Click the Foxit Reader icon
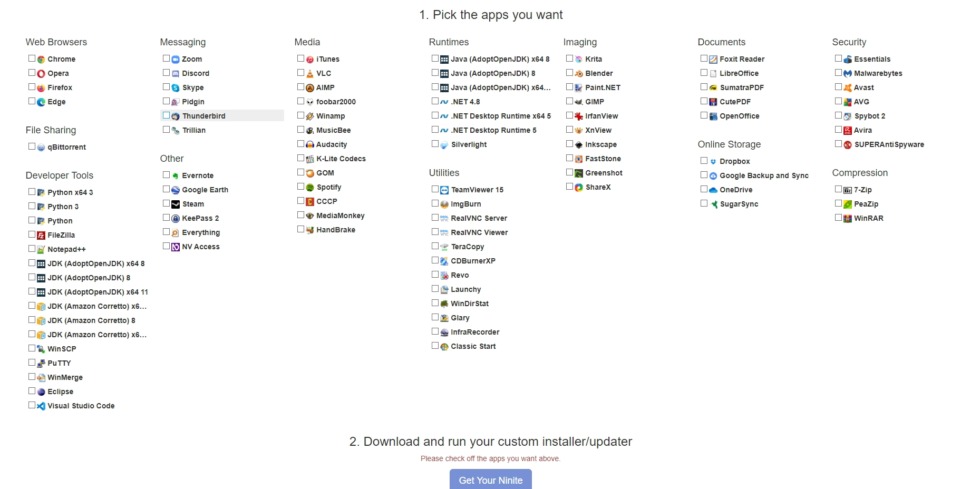 (x=713, y=59)
